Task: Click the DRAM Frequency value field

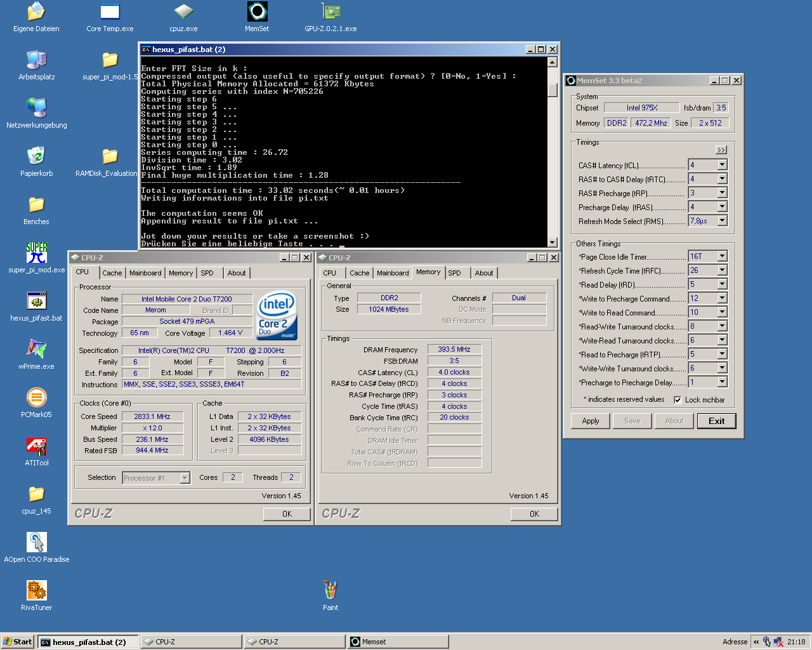Action: coord(454,349)
